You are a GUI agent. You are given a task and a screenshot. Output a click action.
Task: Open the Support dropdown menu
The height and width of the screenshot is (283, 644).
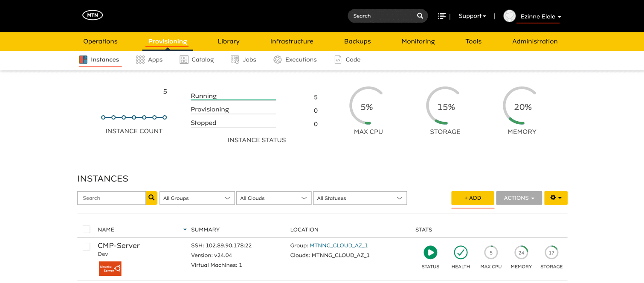click(472, 16)
